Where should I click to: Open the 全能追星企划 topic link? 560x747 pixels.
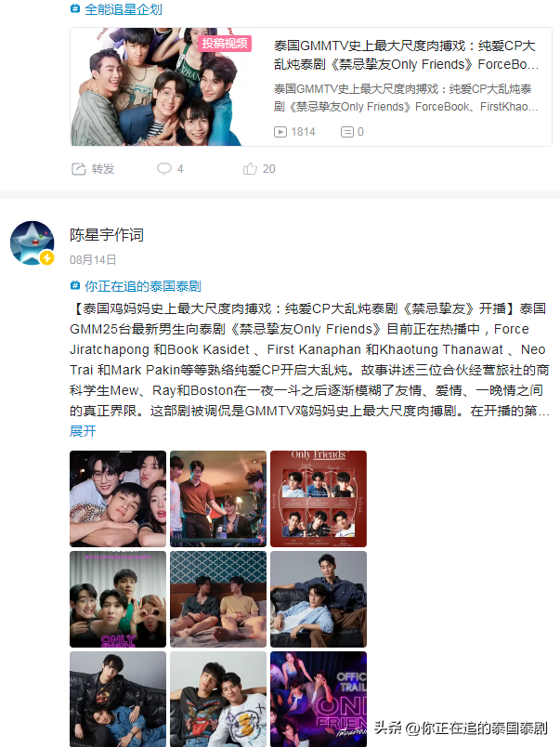point(124,9)
